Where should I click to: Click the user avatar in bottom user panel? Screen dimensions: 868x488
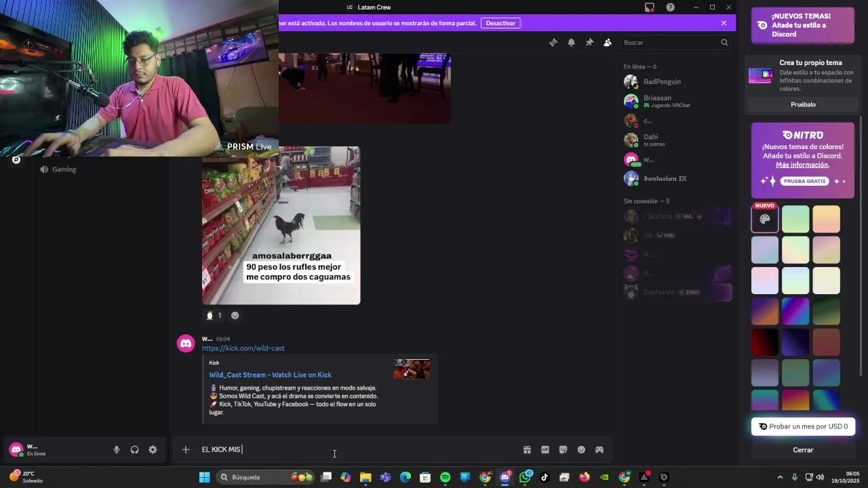pos(16,449)
